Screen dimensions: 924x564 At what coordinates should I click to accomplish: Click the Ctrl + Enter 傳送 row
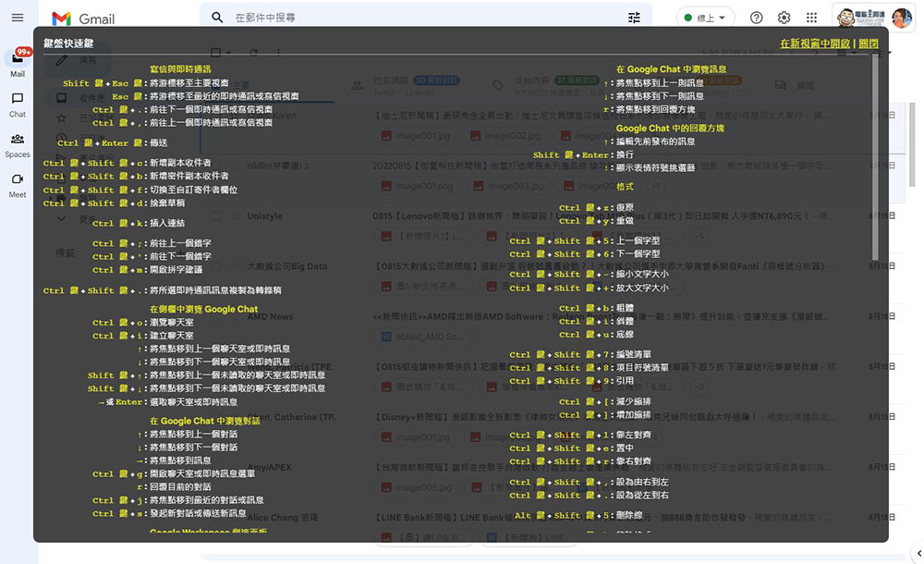pos(112,142)
